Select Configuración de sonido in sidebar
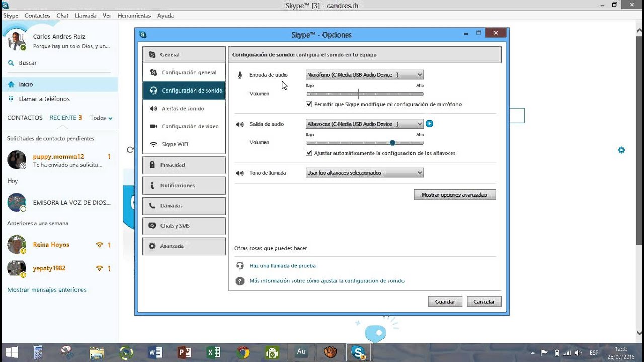The height and width of the screenshot is (362, 644). point(184,90)
